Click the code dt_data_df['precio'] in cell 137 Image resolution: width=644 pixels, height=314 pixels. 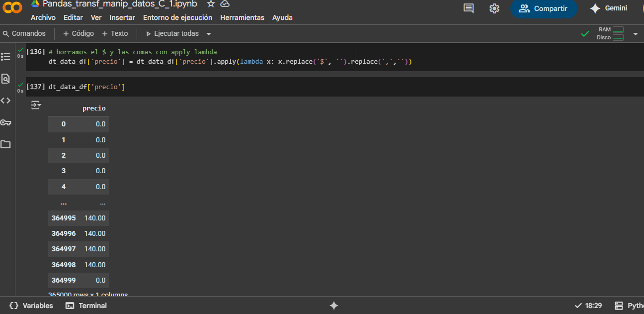[x=86, y=87]
